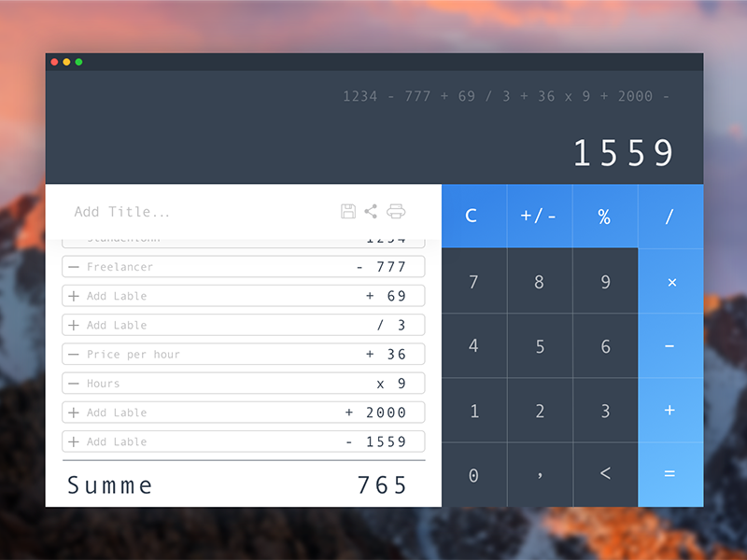Select the percent key
Screen dimensions: 747x560
604,216
